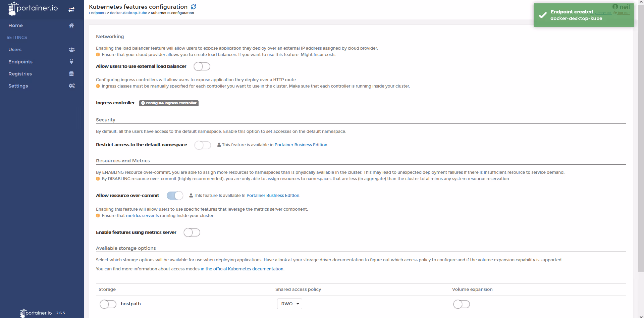Follow the docker-desktop-kube breadcrumb link

point(128,13)
